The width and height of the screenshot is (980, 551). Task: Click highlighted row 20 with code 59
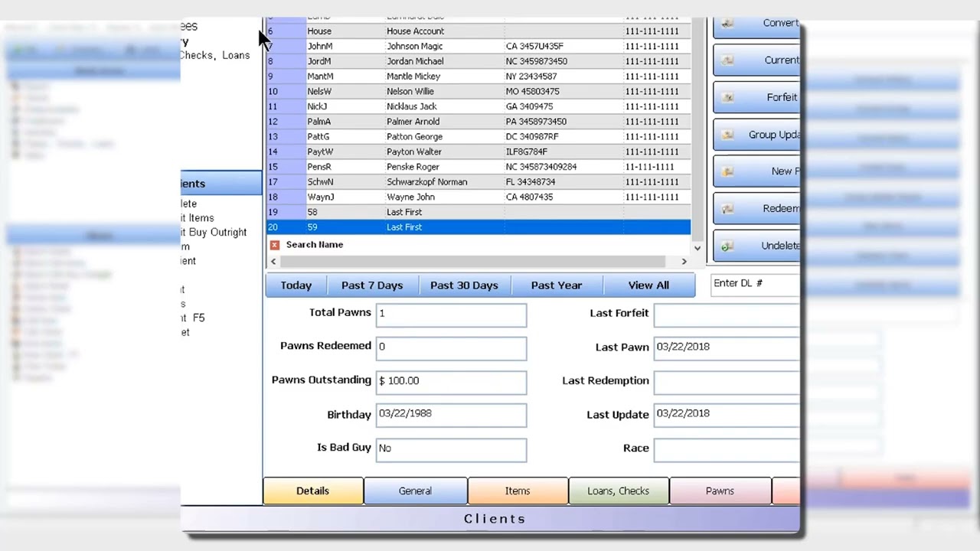click(479, 227)
